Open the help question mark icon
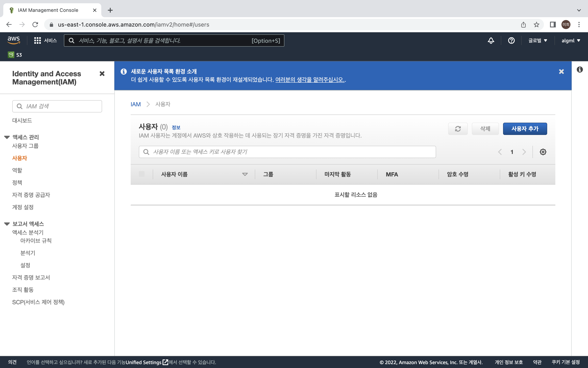This screenshot has width=588, height=368. click(511, 40)
